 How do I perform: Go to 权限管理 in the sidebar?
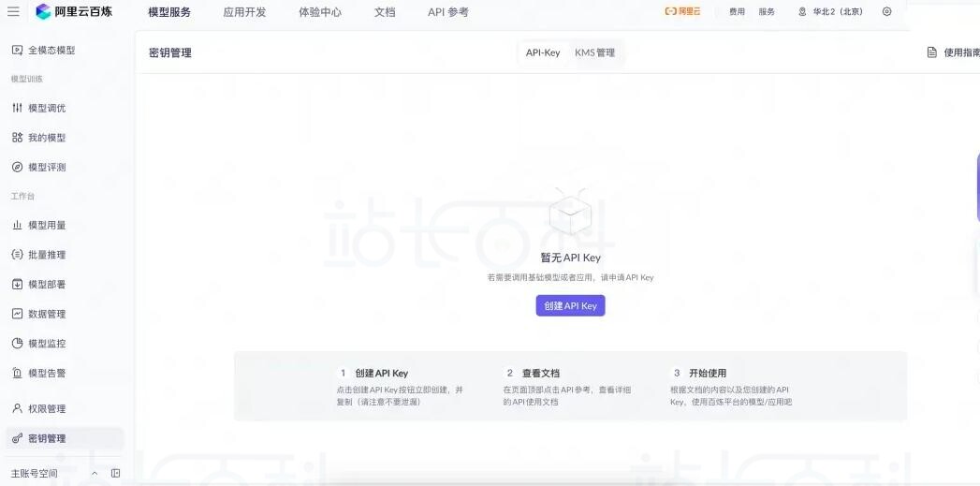point(46,409)
